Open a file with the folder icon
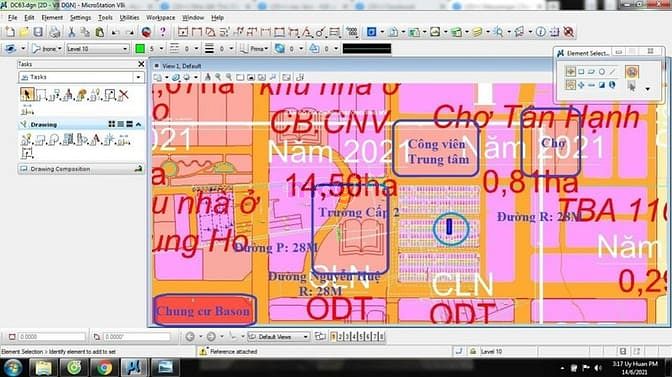Viewport: 672px width, 377px height. tap(24, 32)
